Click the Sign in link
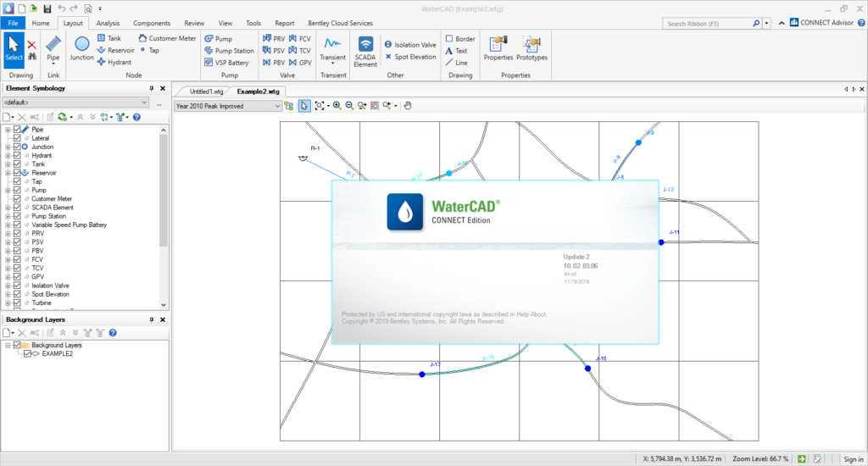868x466 pixels. [853, 459]
